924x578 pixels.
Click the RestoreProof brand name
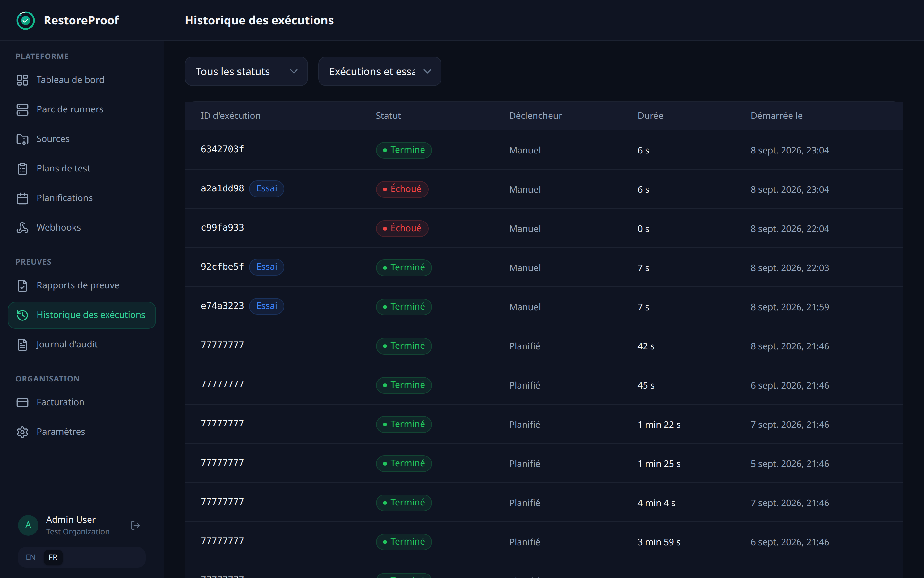pyautogui.click(x=81, y=20)
